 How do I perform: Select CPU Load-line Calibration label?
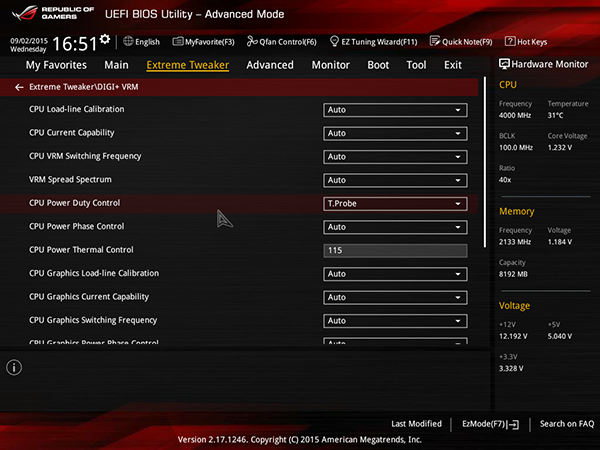point(77,109)
